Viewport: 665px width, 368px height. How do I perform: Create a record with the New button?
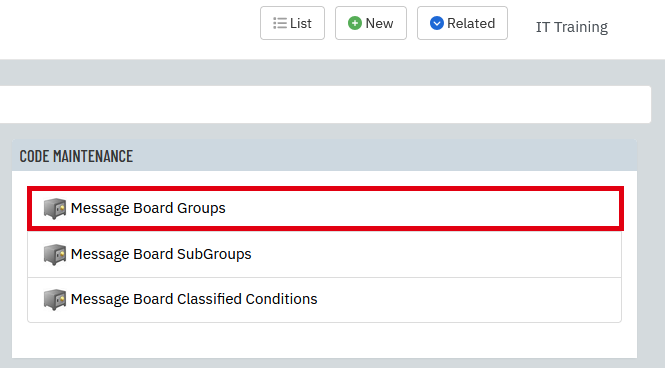[x=371, y=23]
